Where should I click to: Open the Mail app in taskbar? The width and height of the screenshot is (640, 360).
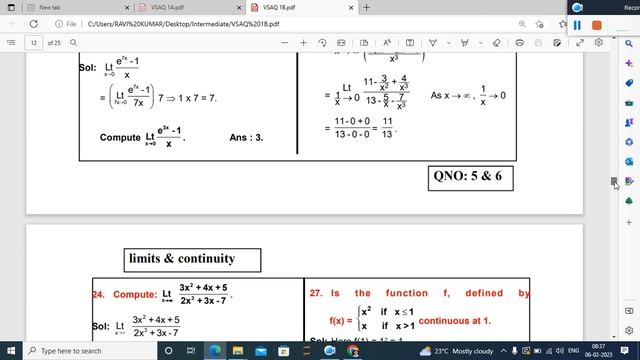tap(261, 351)
